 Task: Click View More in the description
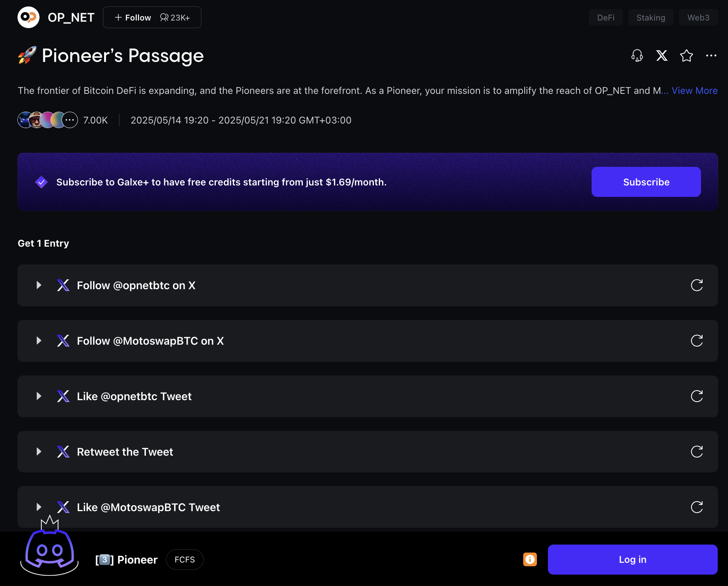(x=694, y=91)
